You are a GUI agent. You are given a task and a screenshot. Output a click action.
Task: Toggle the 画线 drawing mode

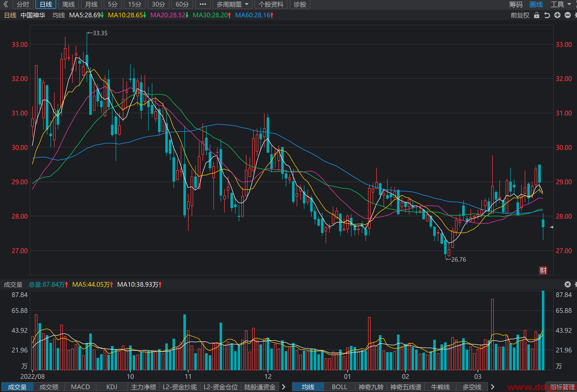pyautogui.click(x=536, y=4)
